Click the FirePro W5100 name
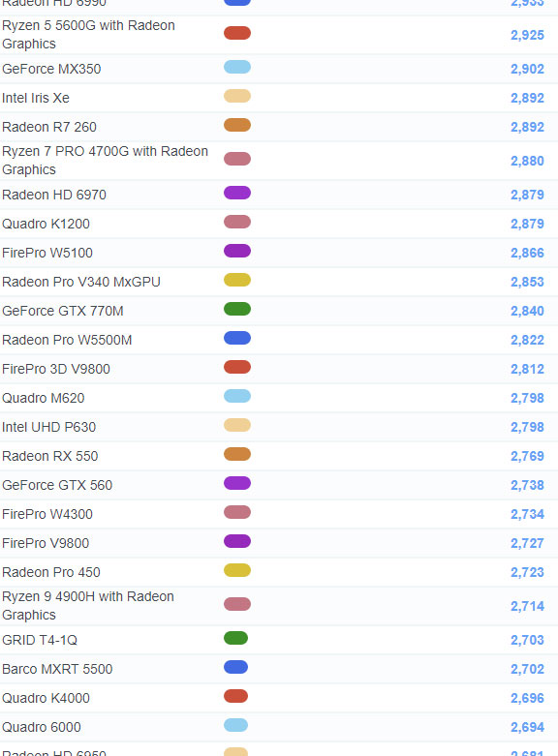 [47, 253]
